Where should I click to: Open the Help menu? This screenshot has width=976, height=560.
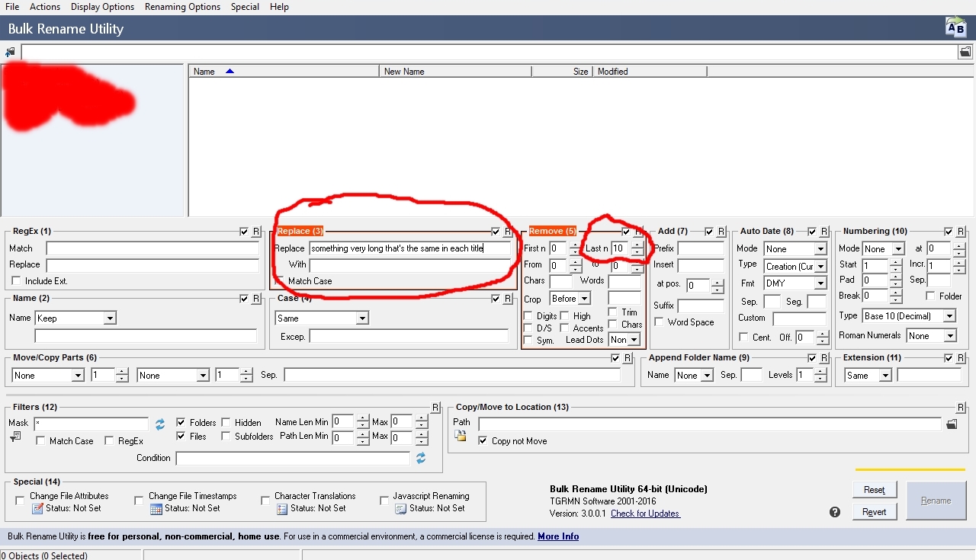click(x=279, y=7)
